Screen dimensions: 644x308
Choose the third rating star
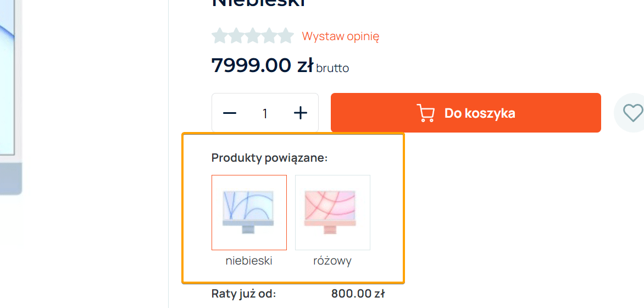click(253, 36)
